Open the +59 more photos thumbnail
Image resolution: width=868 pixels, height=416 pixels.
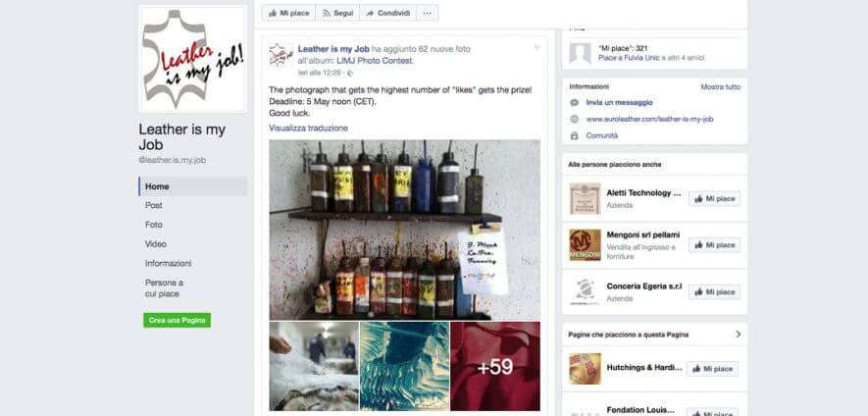[495, 366]
